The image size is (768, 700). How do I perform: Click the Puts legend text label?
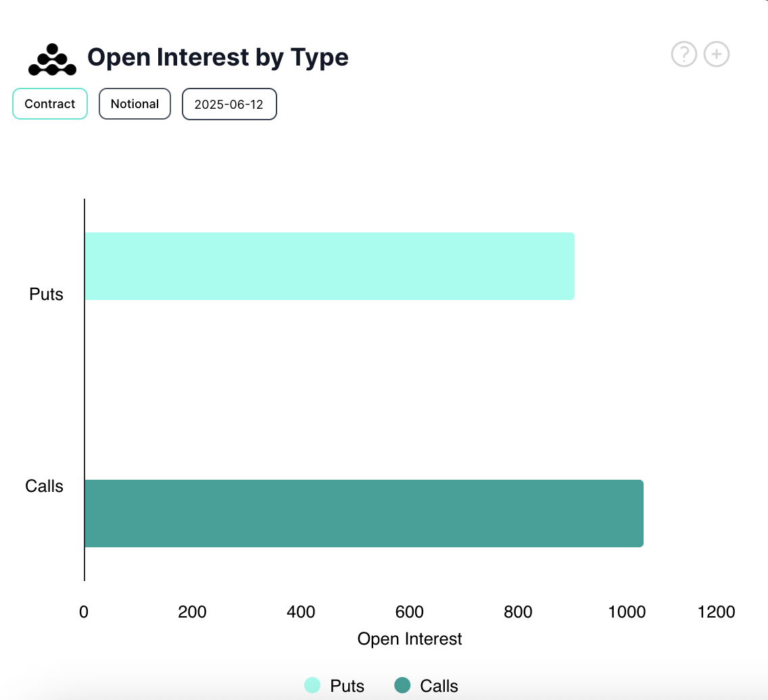tap(346, 685)
